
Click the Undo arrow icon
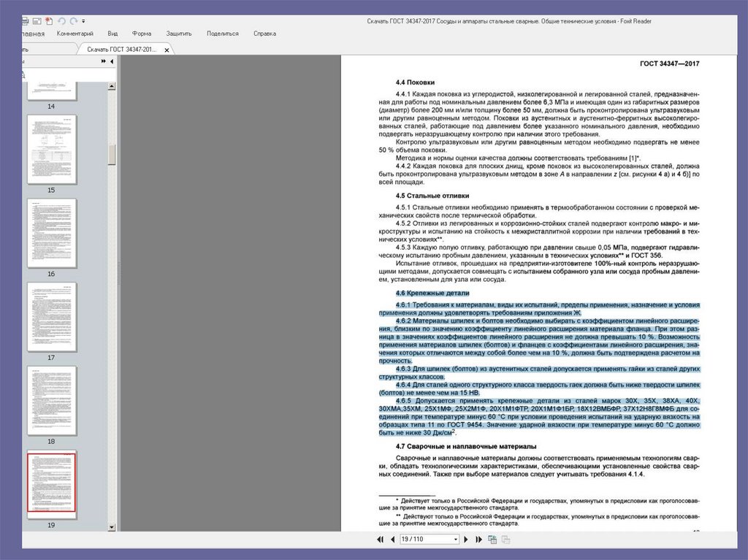point(61,21)
